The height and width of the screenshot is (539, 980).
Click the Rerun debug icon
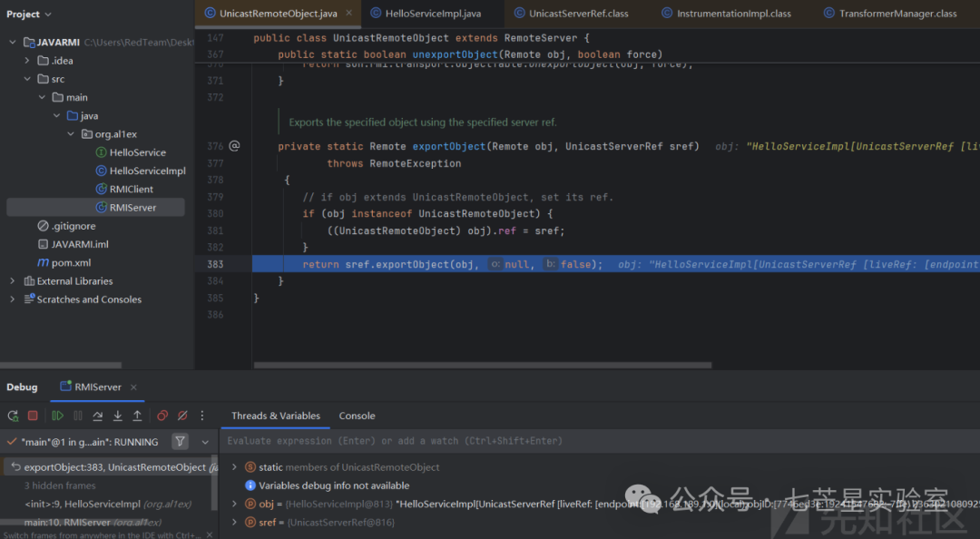pos(13,416)
